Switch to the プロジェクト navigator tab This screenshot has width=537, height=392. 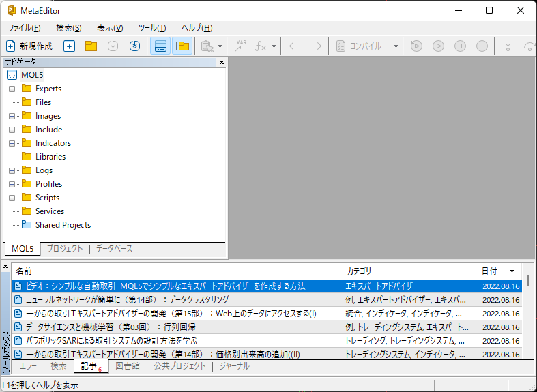(x=65, y=249)
